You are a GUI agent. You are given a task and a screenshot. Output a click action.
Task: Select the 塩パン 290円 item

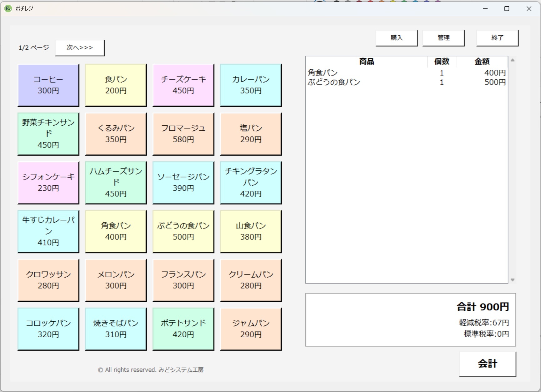tap(250, 134)
